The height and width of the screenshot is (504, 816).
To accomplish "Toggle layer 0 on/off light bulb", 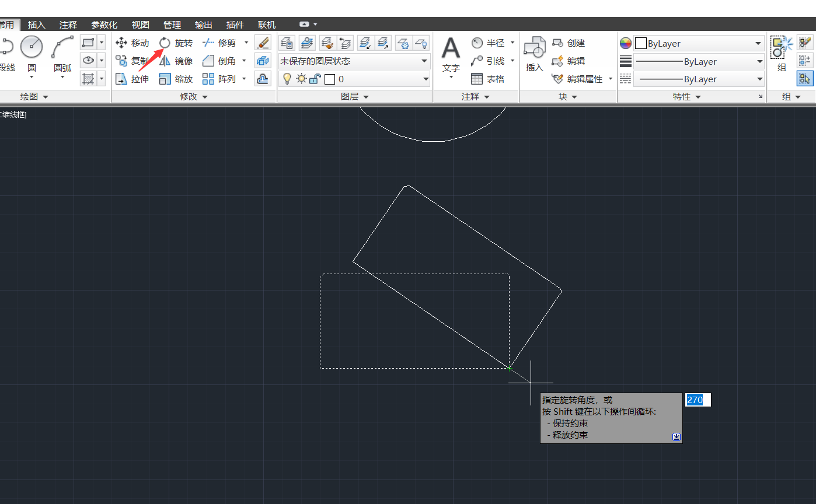I will [x=287, y=79].
